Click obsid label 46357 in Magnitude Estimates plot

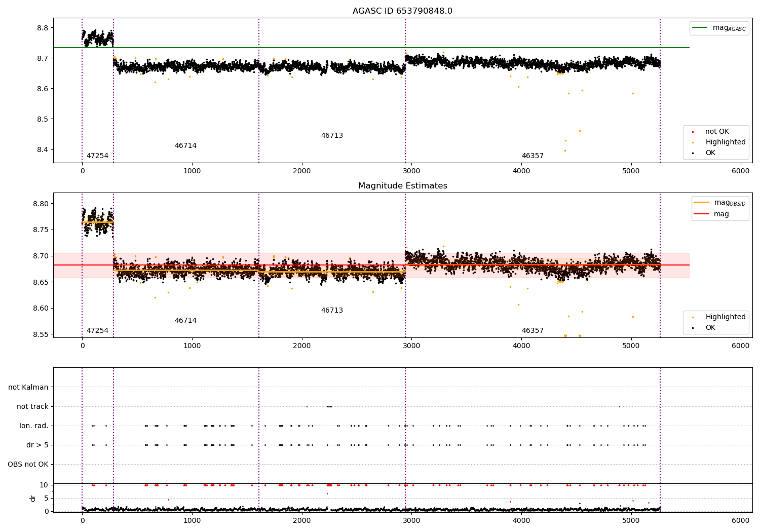[533, 331]
